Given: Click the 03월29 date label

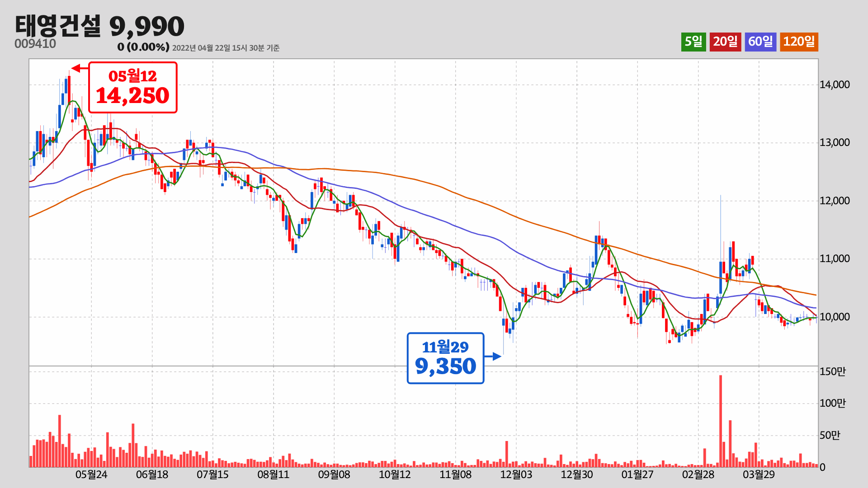Looking at the screenshot, I should [x=759, y=474].
